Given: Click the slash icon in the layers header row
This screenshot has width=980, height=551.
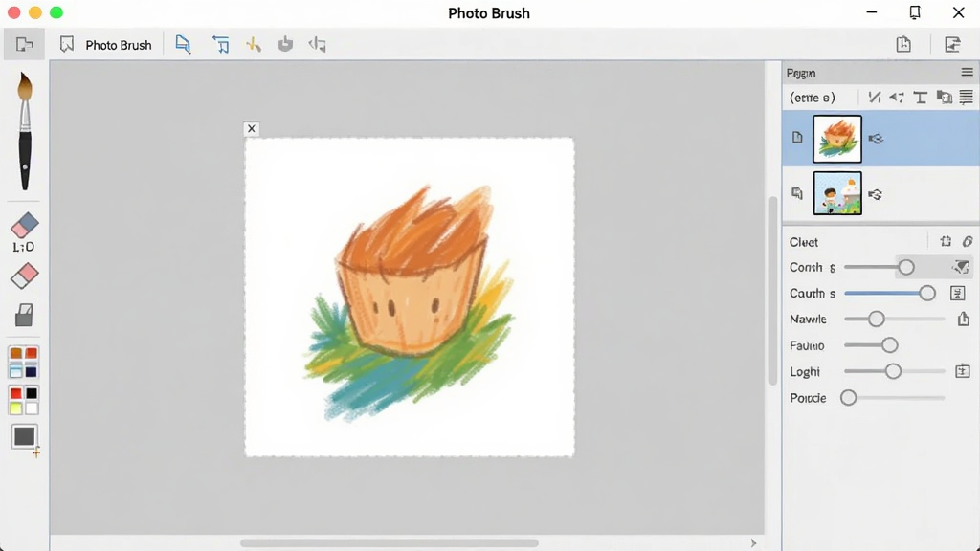Looking at the screenshot, I should tap(875, 98).
